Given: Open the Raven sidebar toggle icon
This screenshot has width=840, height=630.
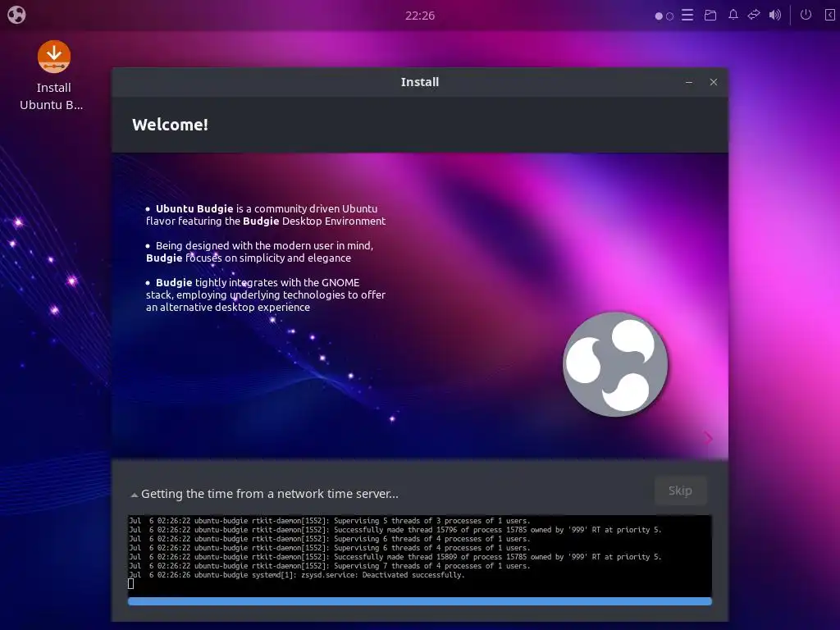Looking at the screenshot, I should pos(829,15).
